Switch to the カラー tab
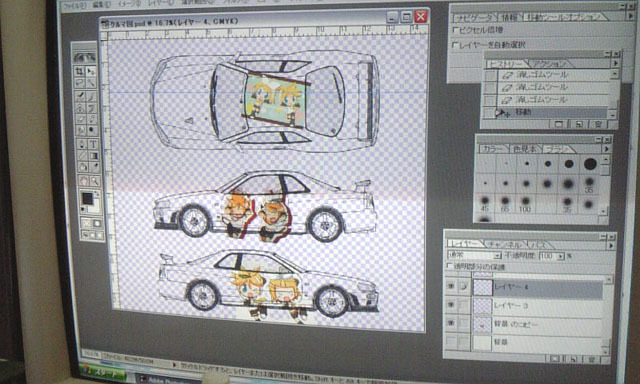Viewport: 640px width, 384px height. 493,149
